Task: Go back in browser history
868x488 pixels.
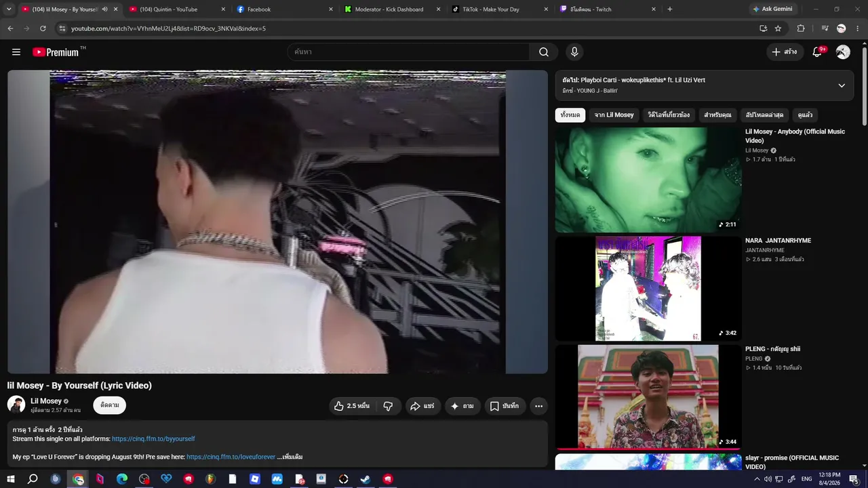Action: click(x=10, y=28)
